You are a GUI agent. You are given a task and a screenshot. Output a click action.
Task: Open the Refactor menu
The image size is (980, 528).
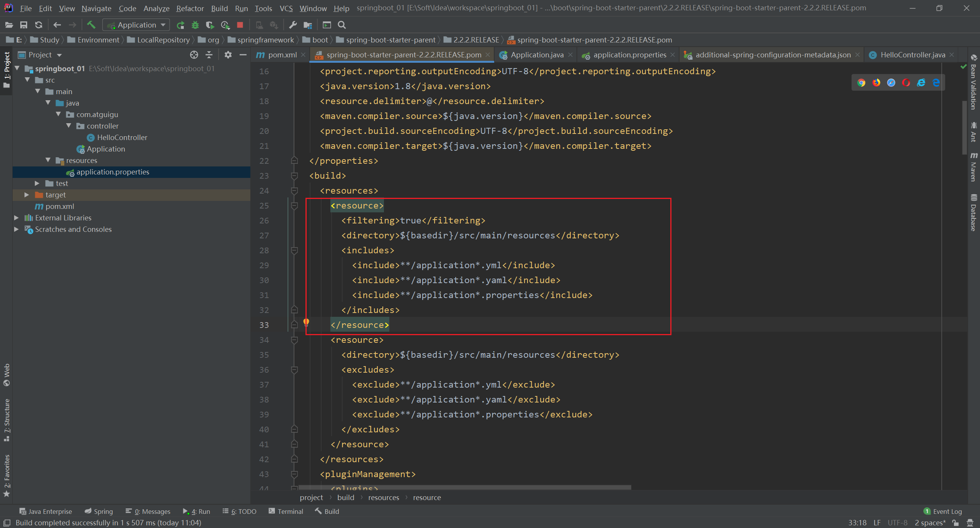pos(190,8)
